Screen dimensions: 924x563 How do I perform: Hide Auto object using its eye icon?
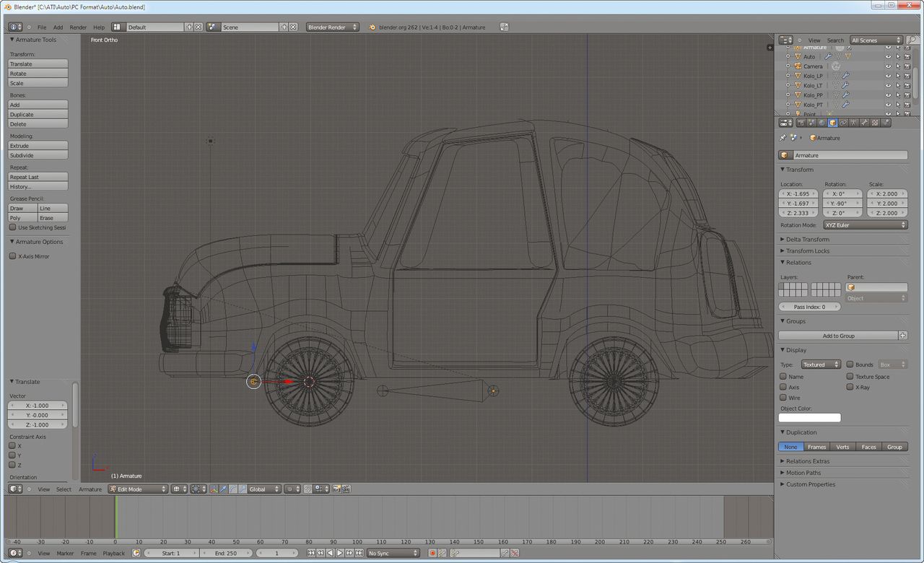[x=888, y=56]
